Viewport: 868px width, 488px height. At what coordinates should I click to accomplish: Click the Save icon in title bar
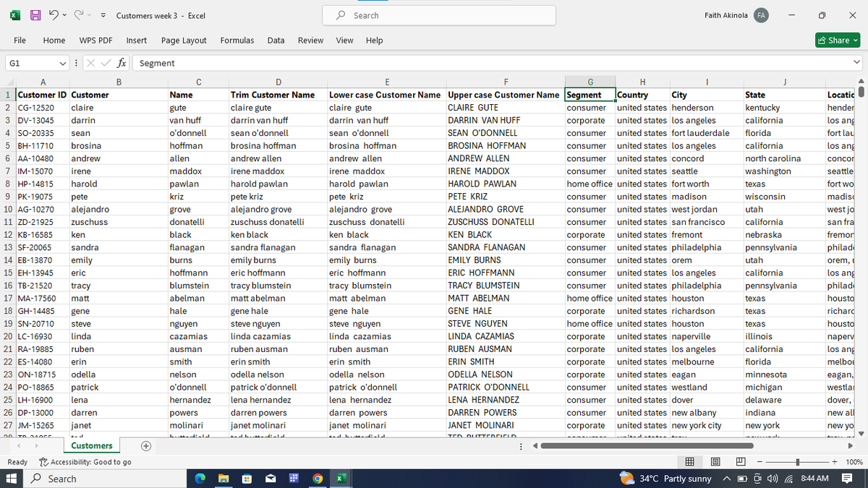tap(34, 15)
